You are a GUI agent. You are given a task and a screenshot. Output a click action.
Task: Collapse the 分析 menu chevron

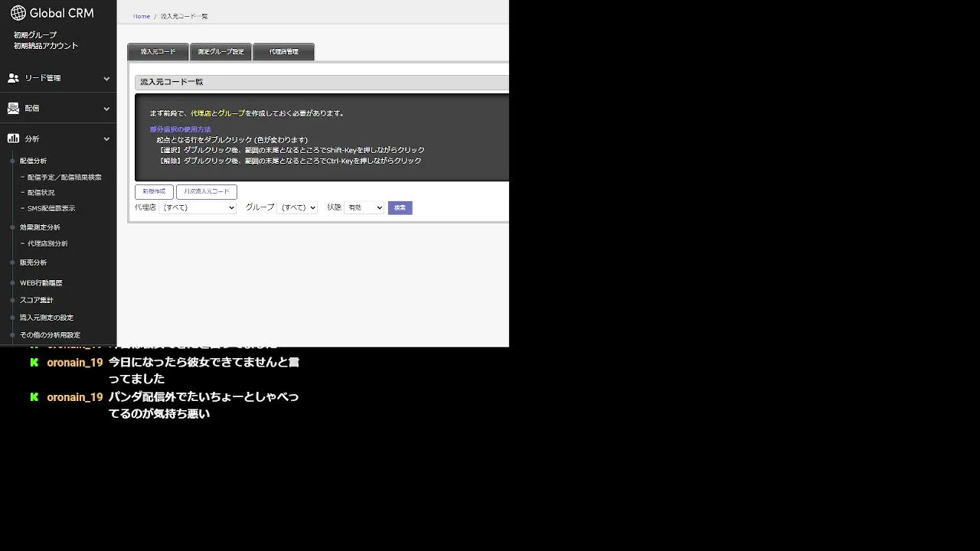point(106,139)
